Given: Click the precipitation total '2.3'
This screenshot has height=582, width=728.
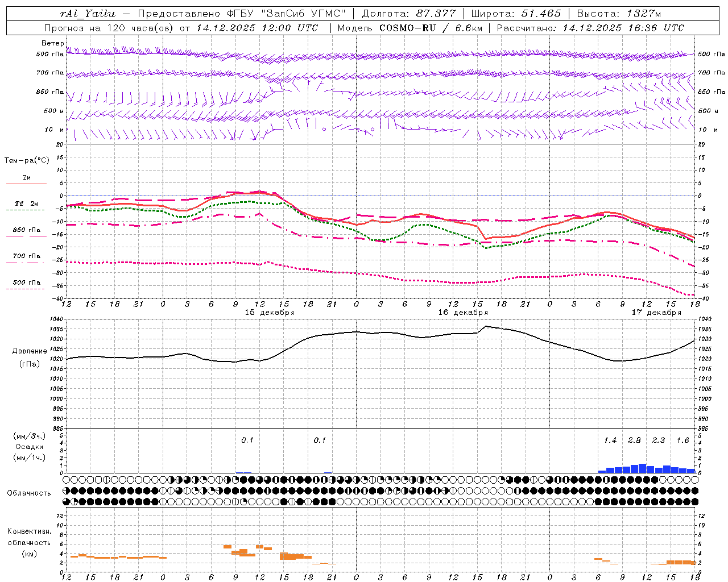Looking at the screenshot, I should (659, 440).
